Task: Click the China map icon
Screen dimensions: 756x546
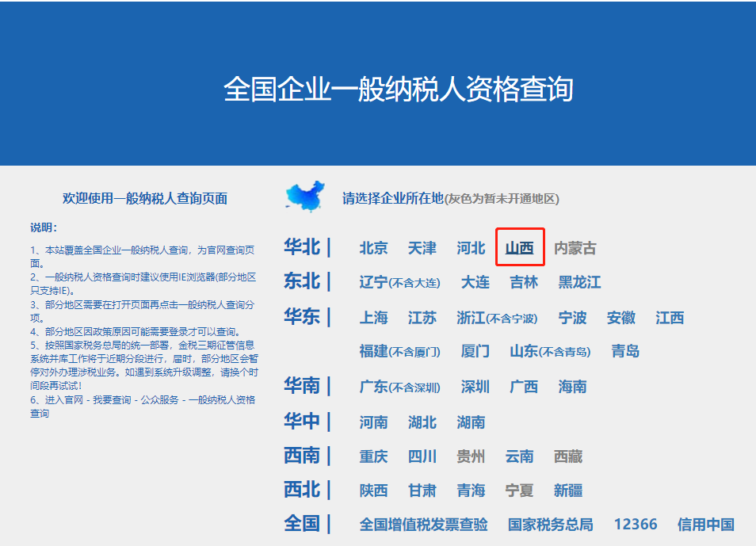Action: click(x=305, y=197)
